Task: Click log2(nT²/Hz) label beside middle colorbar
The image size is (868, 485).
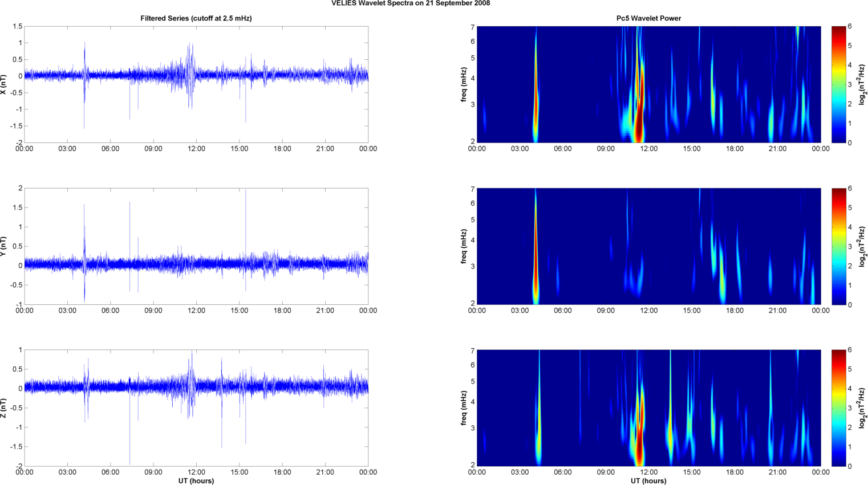Action: [x=863, y=247]
